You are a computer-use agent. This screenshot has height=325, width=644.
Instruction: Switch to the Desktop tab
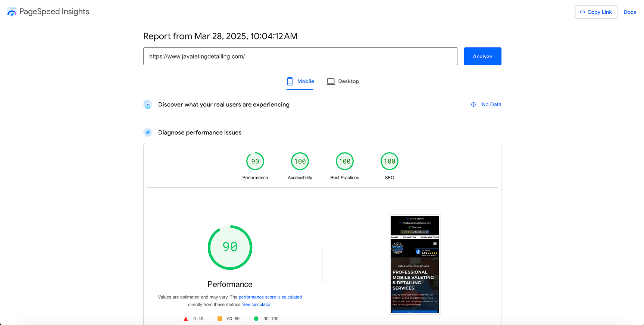click(343, 81)
